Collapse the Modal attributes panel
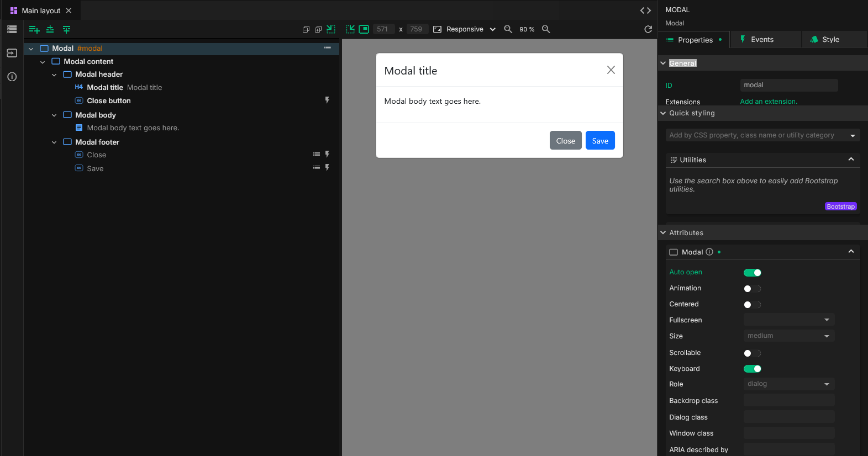 tap(851, 252)
